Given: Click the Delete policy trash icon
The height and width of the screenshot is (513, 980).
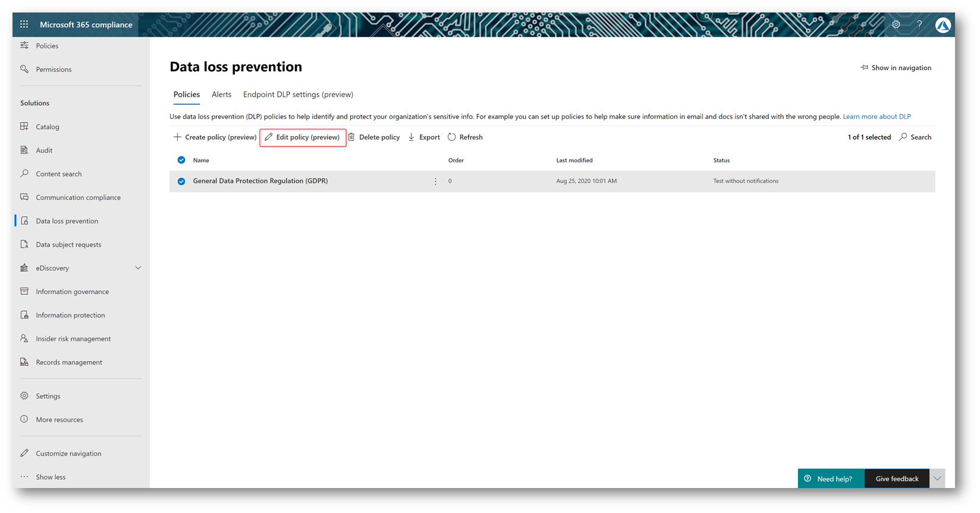Looking at the screenshot, I should (351, 137).
